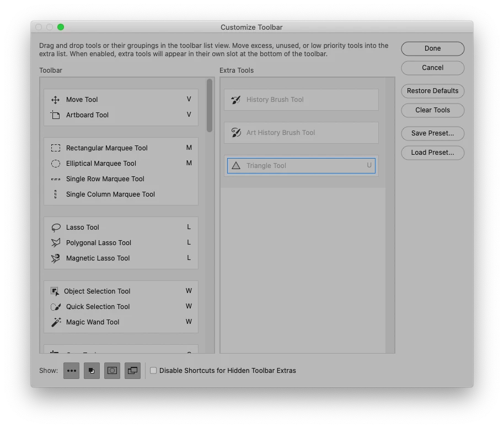Click the L shortcut beside Polygonal Lasso Tool
Viewport: 504px width, 428px height.
[189, 243]
